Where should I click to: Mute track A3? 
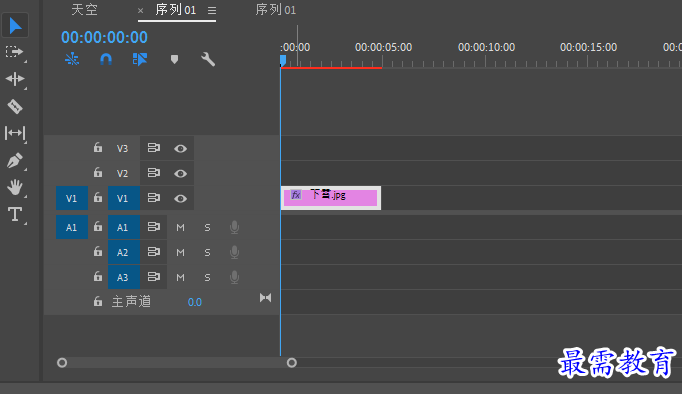tap(181, 277)
